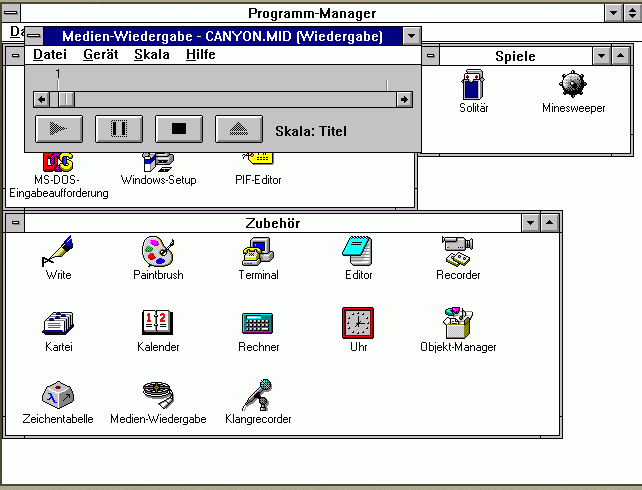Select the Windows-Setup icon
The height and width of the screenshot is (490, 642).
[158, 162]
